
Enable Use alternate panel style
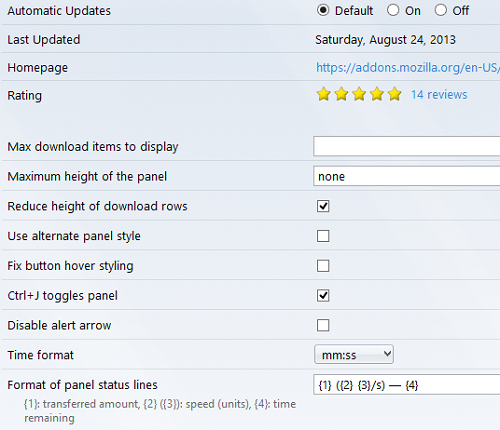pos(323,236)
